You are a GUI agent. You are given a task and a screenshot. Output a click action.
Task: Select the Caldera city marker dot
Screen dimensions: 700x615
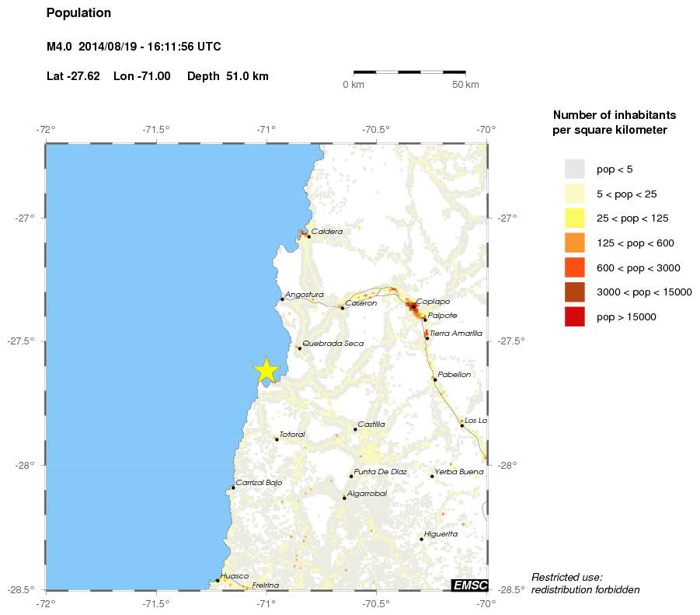(x=308, y=236)
